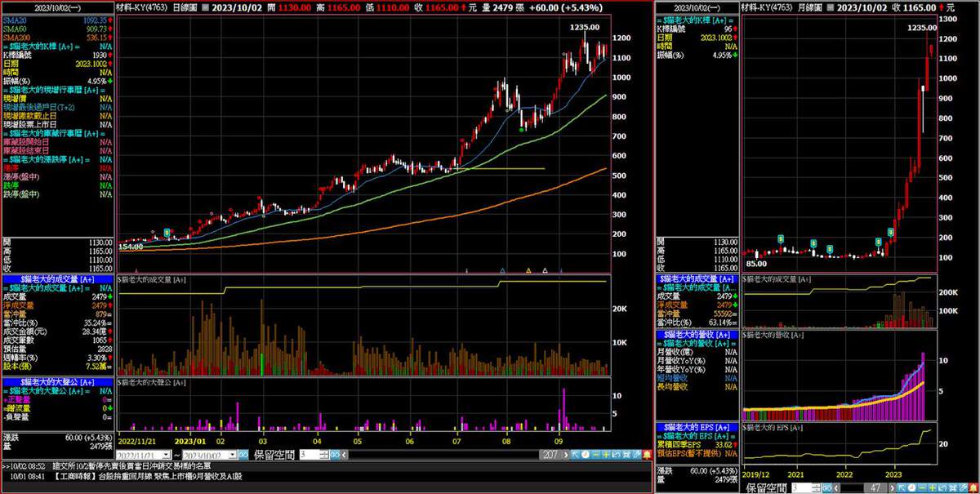Screen dimensions: 980x494
Task: Open the 工商時報 news headline
Action: 147,476
